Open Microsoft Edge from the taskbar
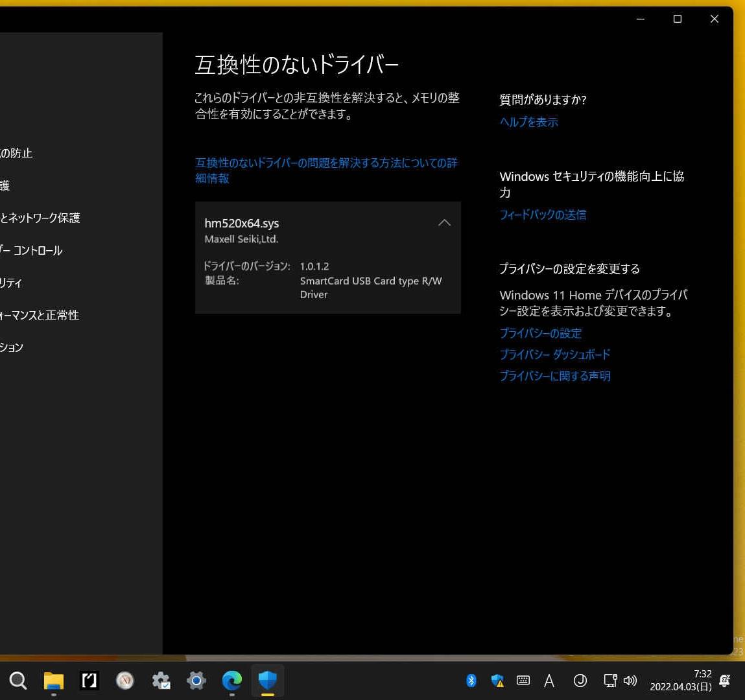Screen dimensions: 745x700 click(x=232, y=681)
